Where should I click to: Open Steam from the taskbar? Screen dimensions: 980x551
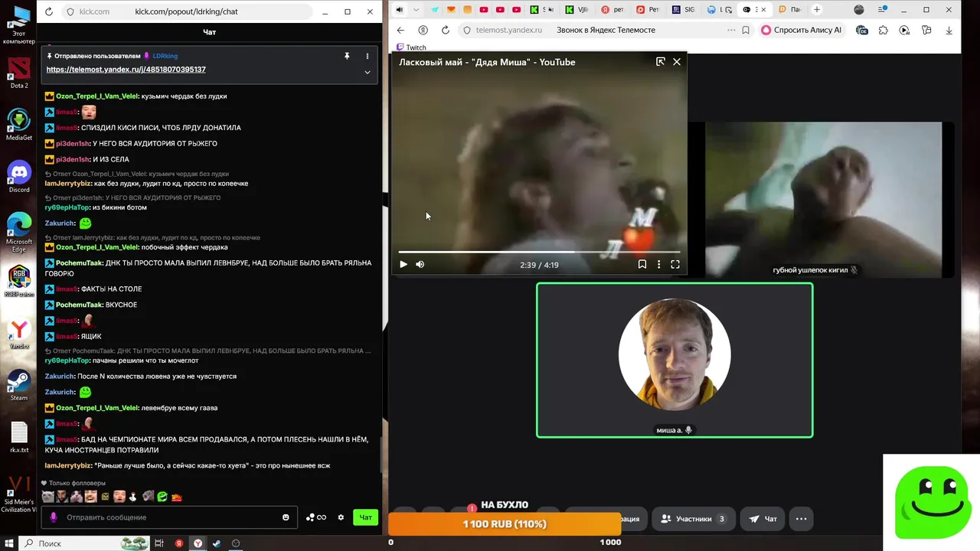click(217, 543)
